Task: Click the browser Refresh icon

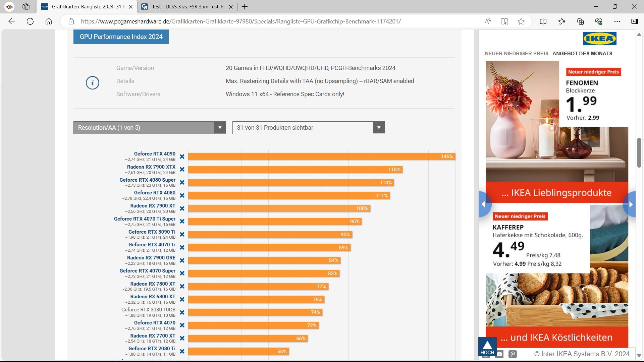Action: (x=30, y=21)
